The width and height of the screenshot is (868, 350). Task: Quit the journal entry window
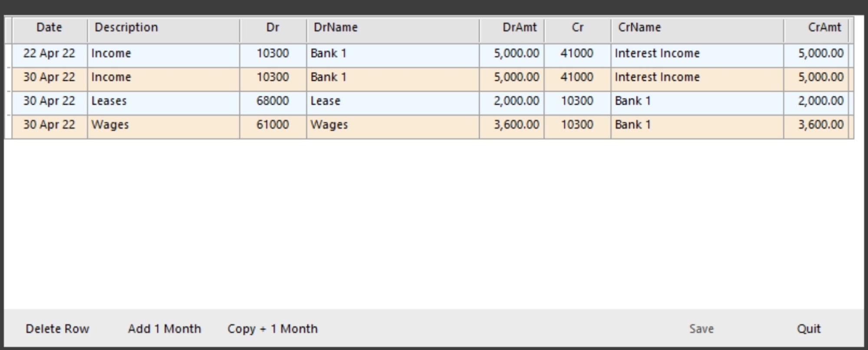point(809,329)
